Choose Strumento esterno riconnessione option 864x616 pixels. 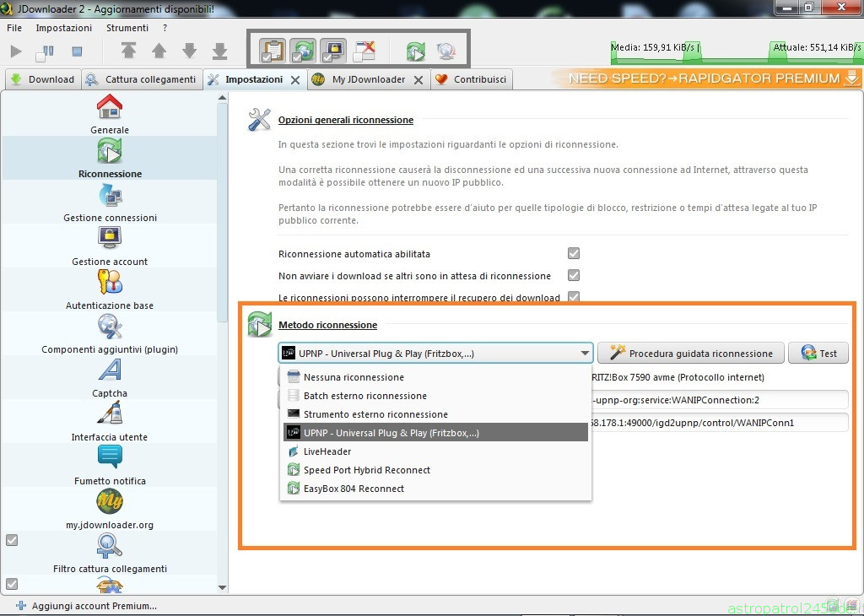(435, 414)
